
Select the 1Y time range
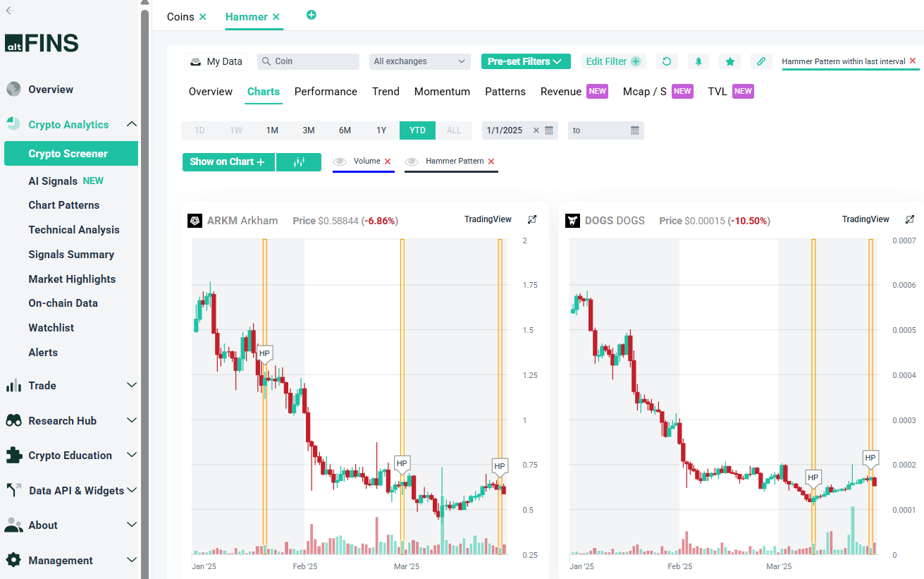381,130
